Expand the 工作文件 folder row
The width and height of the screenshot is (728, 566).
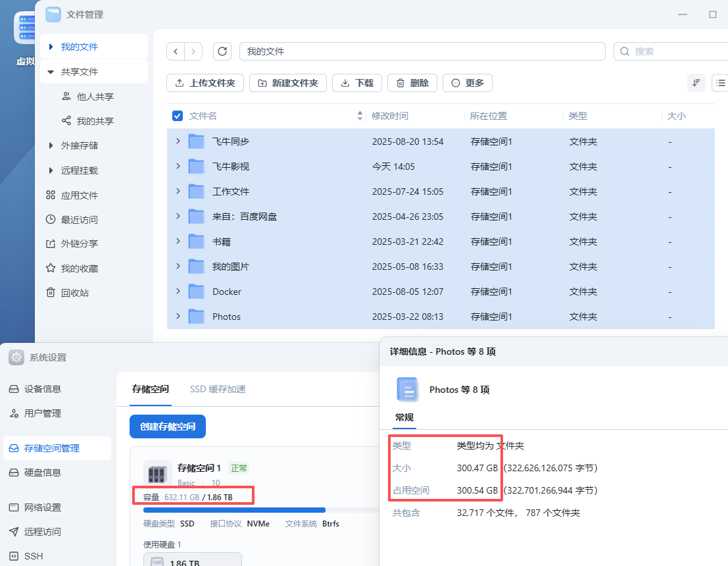pos(178,191)
